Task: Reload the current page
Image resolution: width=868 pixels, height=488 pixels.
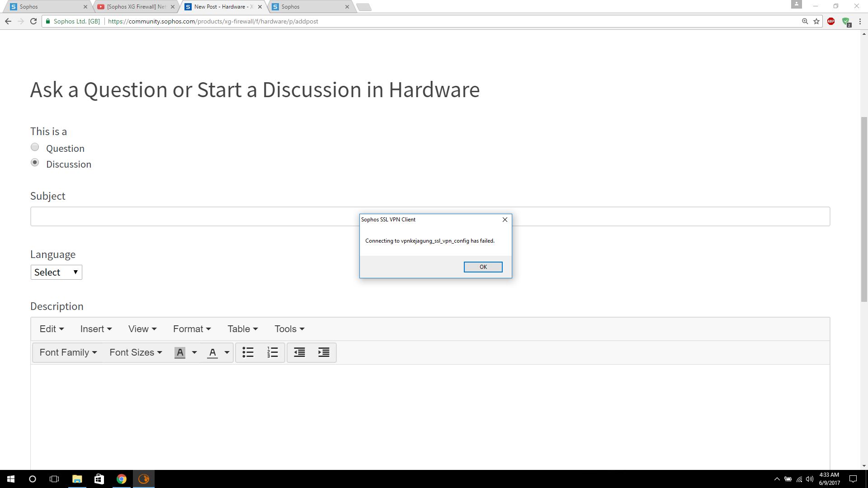Action: click(x=33, y=21)
